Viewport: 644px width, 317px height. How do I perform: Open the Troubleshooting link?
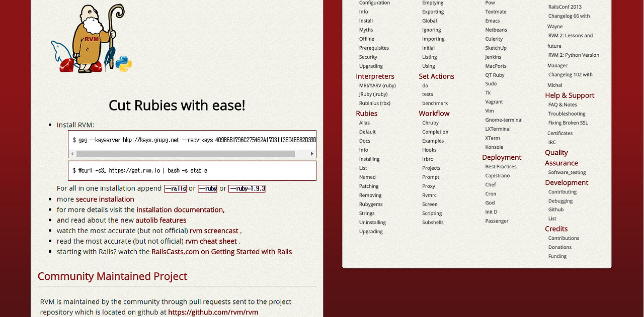(567, 114)
